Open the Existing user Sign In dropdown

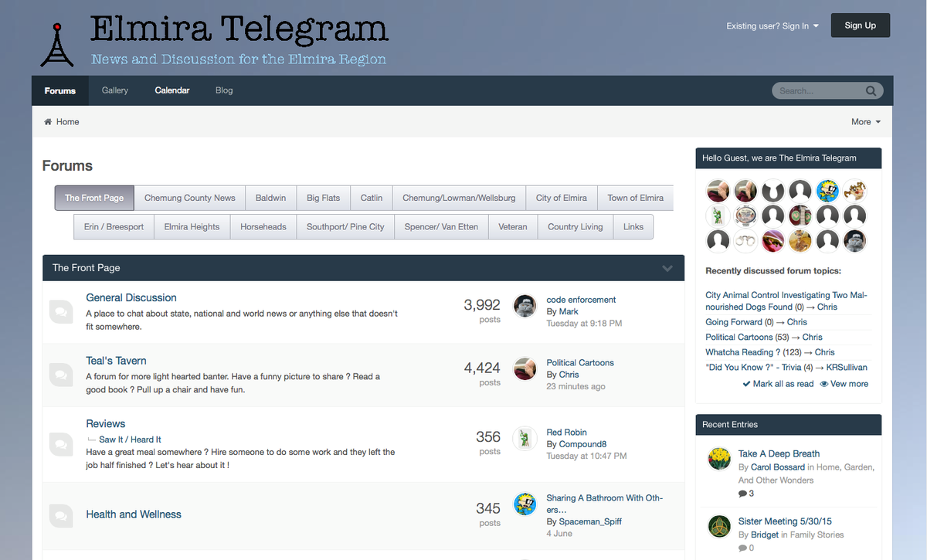[x=772, y=26]
